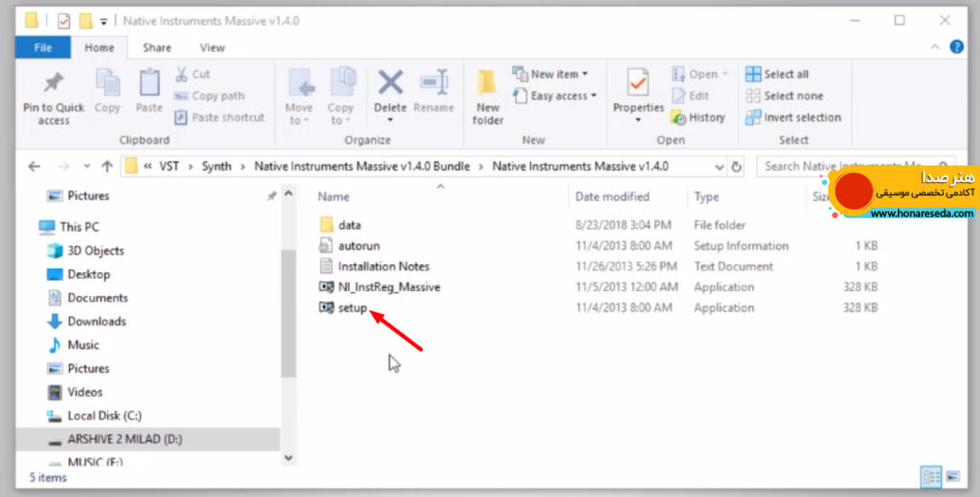Viewport: 980px width, 497px height.
Task: Select the Installation Notes text document
Action: [x=383, y=266]
